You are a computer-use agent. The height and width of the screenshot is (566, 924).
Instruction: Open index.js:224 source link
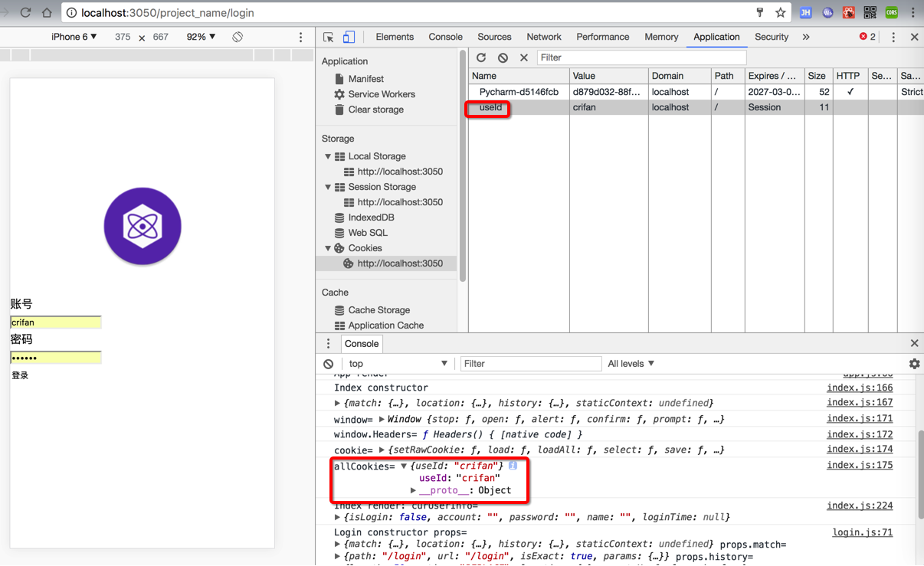pyautogui.click(x=860, y=505)
